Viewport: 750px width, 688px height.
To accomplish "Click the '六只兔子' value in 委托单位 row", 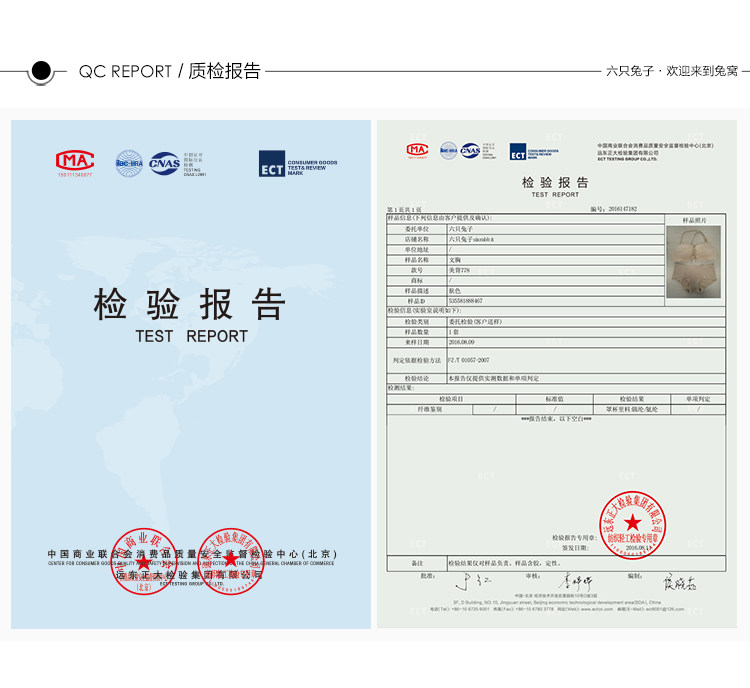I will 461,229.
